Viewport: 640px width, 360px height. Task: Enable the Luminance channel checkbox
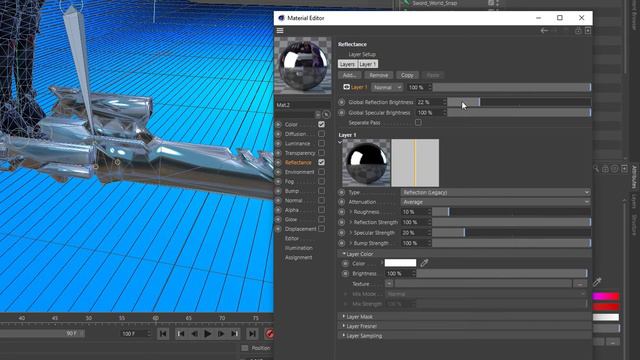(322, 143)
